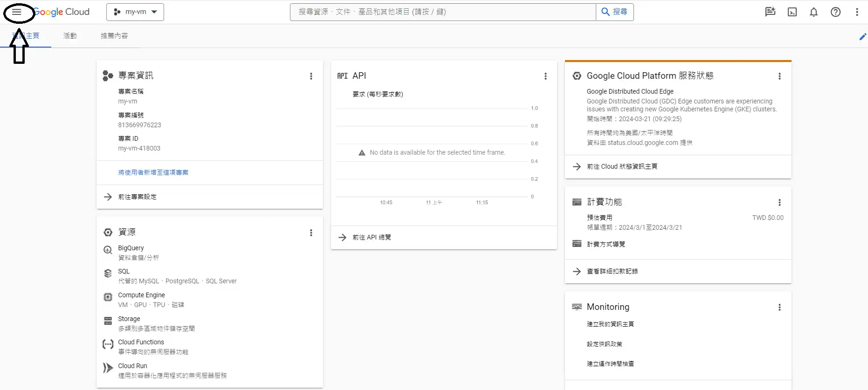Focus the resource search input field
Viewport: 868px width, 390px height.
point(443,12)
